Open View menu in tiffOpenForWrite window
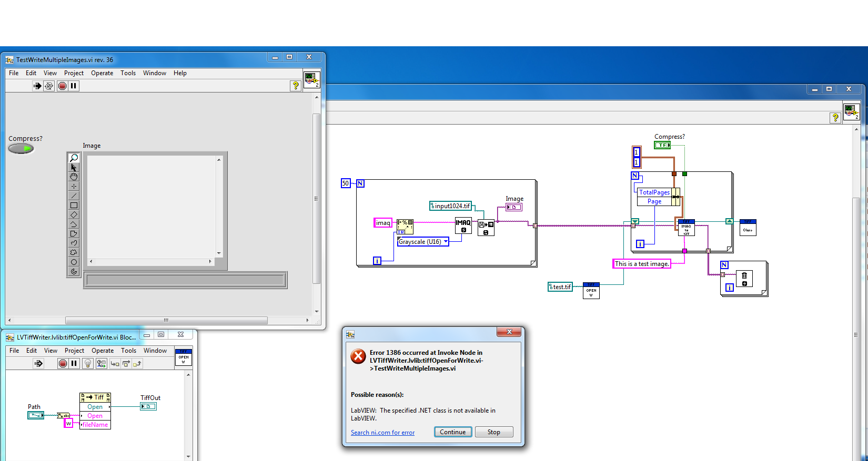868x461 pixels. 51,351
